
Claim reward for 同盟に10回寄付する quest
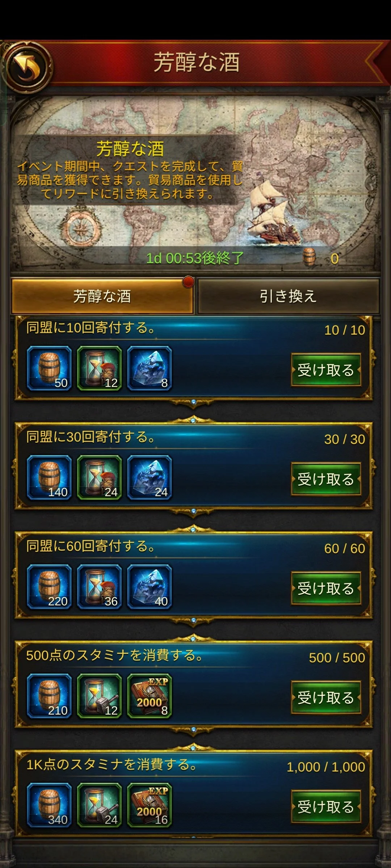[326, 370]
